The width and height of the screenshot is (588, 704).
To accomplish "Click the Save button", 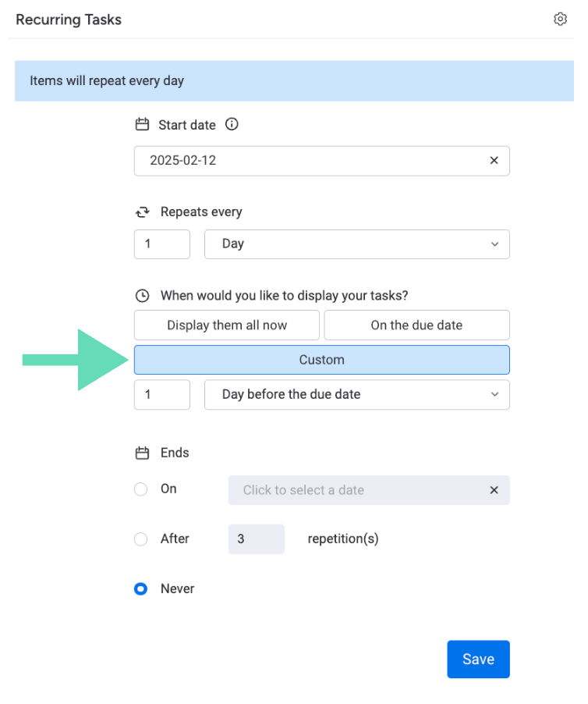I will click(478, 659).
